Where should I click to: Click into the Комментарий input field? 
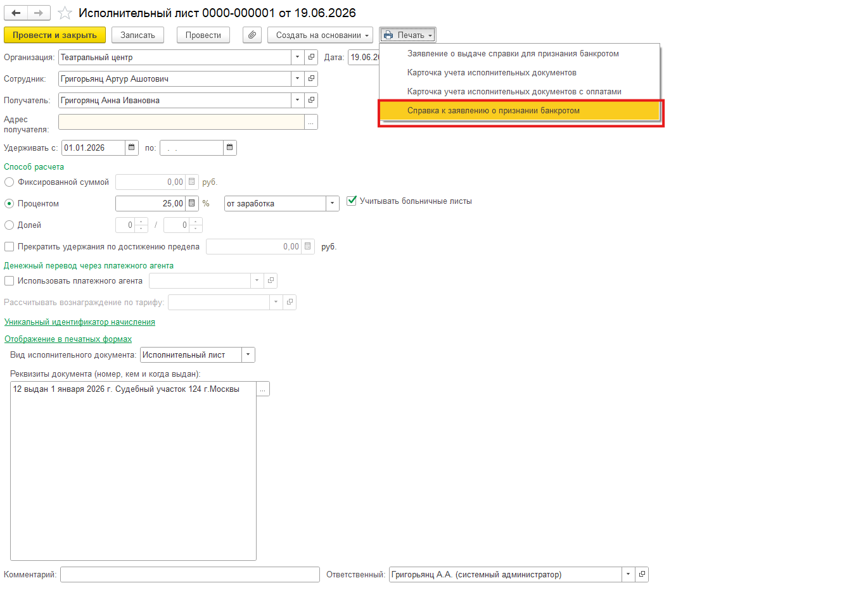click(x=190, y=574)
